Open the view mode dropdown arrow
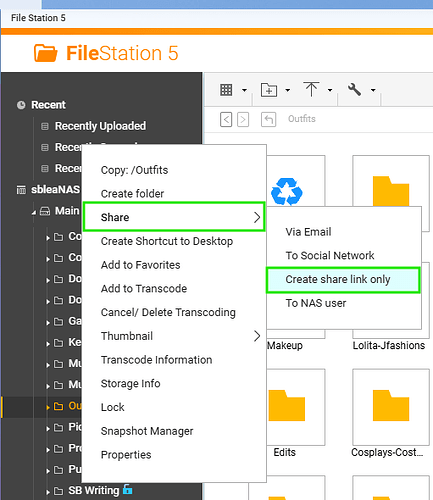 pyautogui.click(x=244, y=90)
